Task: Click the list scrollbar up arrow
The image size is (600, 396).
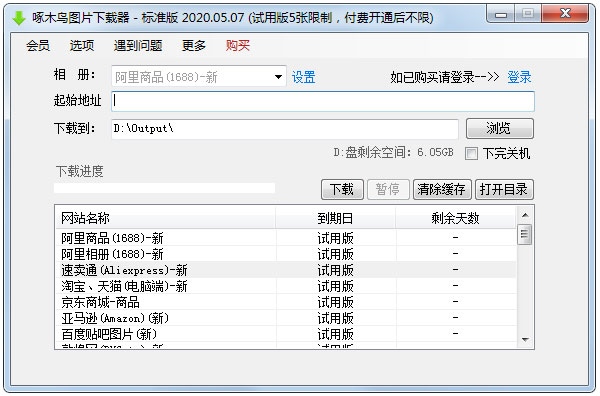Action: tap(525, 215)
